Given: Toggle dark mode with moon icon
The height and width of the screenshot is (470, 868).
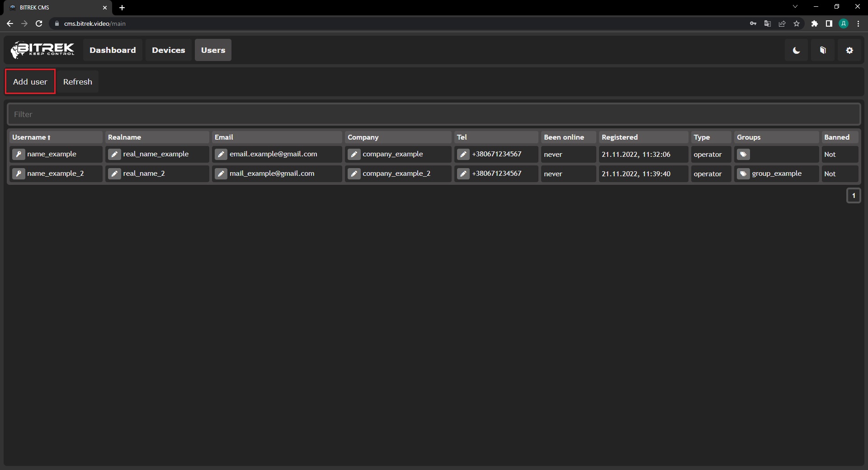Looking at the screenshot, I should pos(796,50).
